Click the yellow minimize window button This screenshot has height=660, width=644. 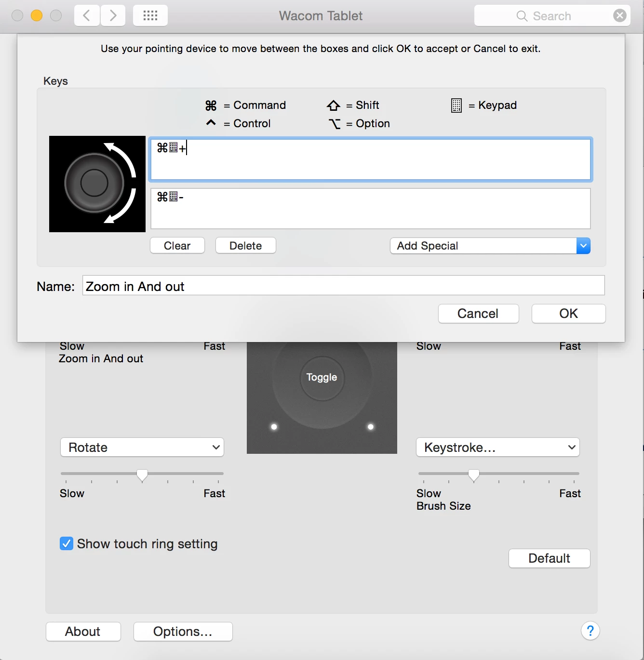[37, 16]
